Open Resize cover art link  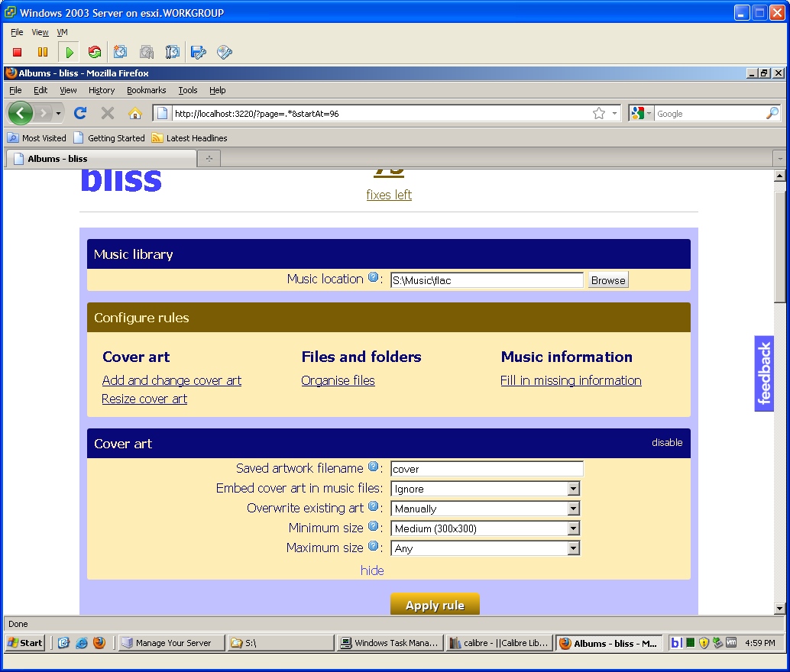(144, 399)
